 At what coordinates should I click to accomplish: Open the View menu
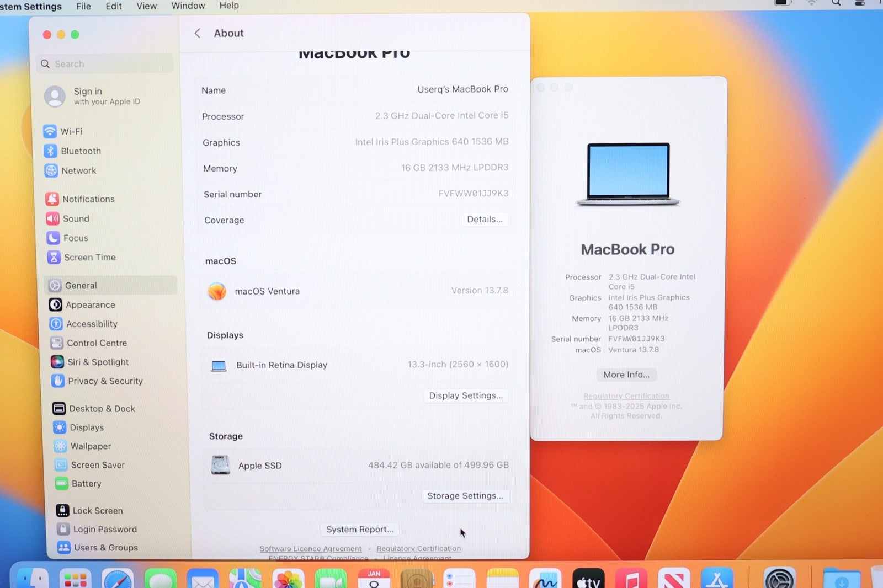tap(146, 6)
